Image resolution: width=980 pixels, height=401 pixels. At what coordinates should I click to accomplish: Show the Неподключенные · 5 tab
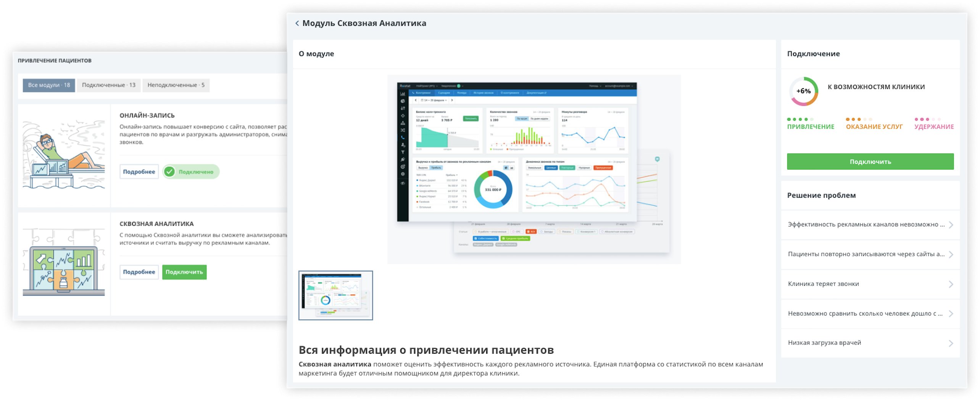[x=176, y=85]
